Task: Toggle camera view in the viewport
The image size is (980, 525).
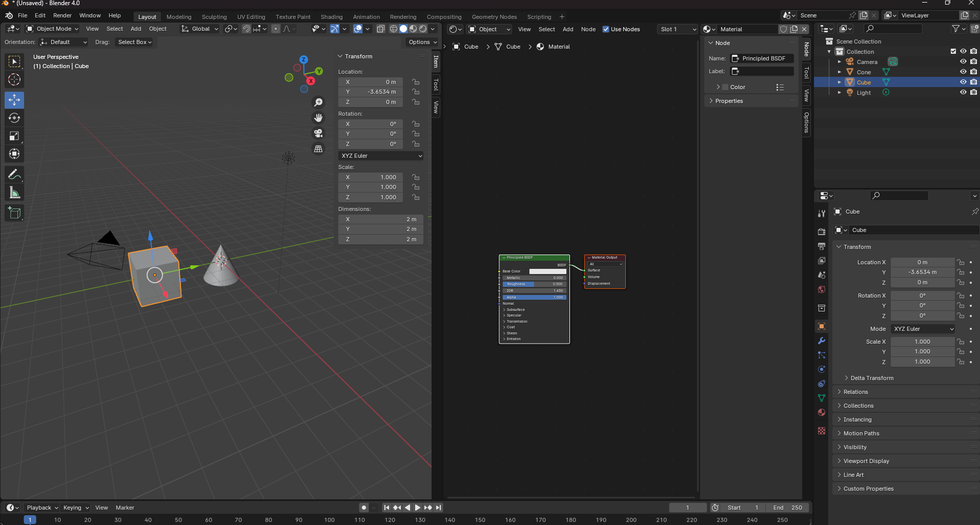Action: click(318, 134)
